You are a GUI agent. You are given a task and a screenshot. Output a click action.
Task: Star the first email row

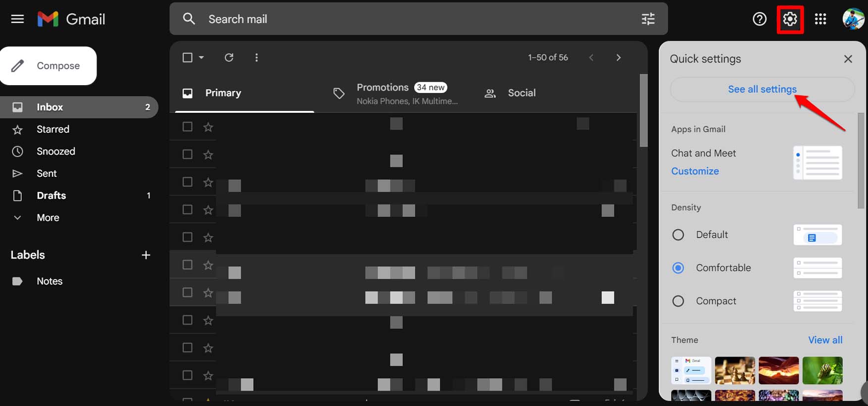point(208,127)
